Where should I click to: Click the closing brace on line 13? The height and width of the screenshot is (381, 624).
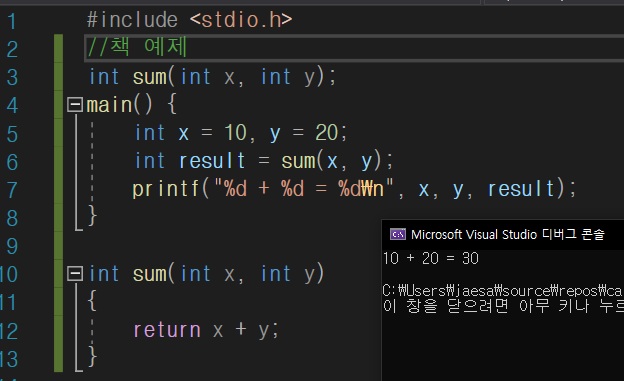[x=92, y=356]
